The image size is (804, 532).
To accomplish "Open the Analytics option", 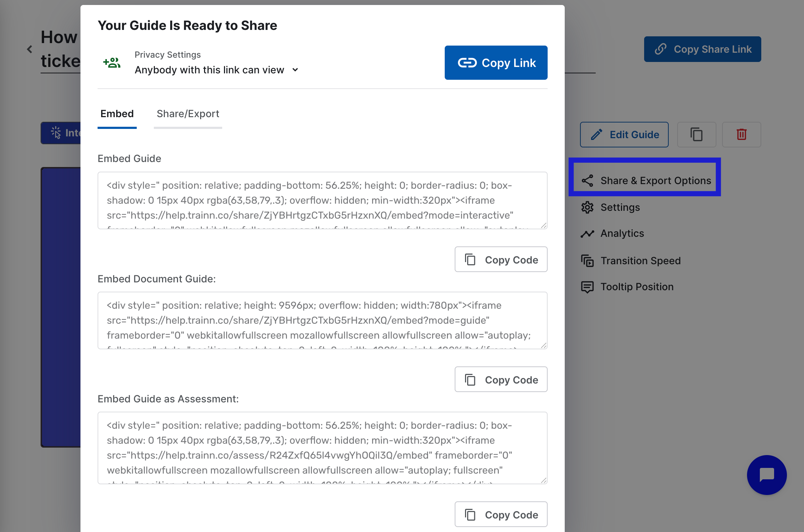I will (612, 233).
